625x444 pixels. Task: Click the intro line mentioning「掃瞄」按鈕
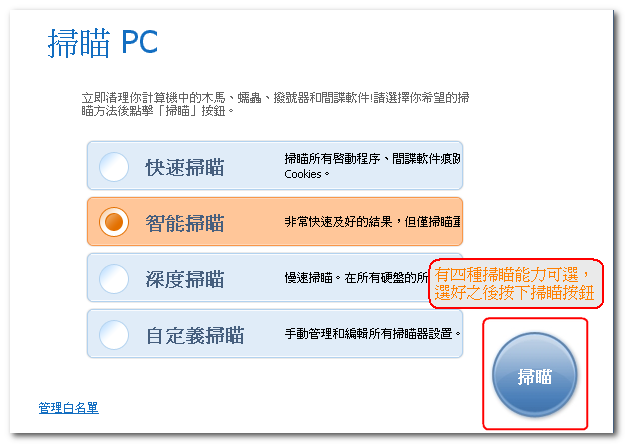(x=157, y=110)
